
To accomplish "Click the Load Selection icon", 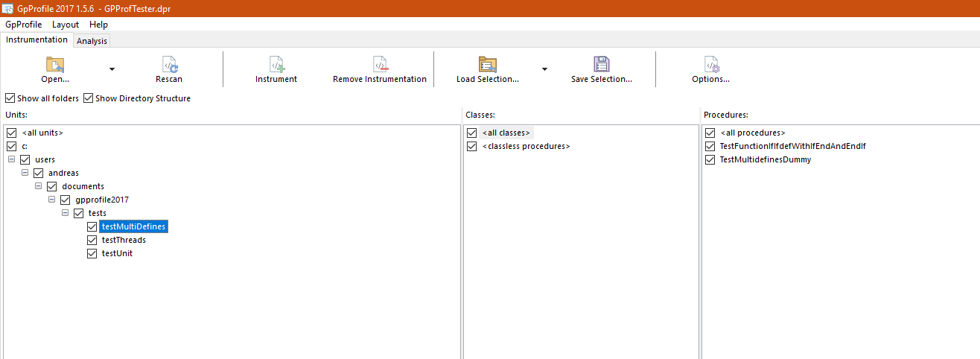I will click(488, 64).
